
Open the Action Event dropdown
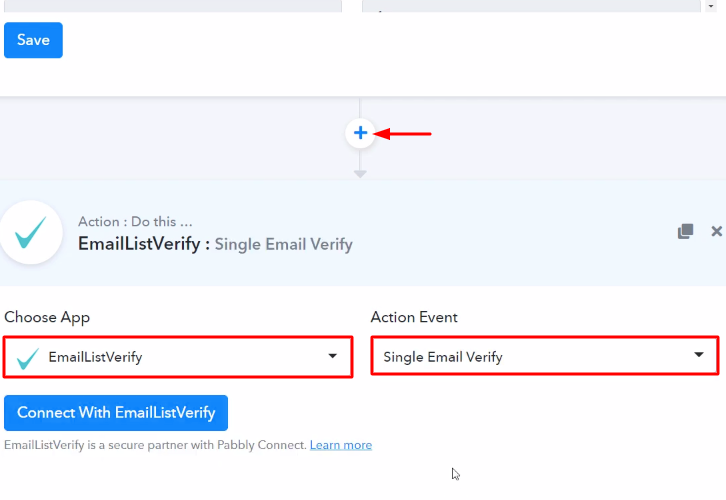tap(544, 356)
